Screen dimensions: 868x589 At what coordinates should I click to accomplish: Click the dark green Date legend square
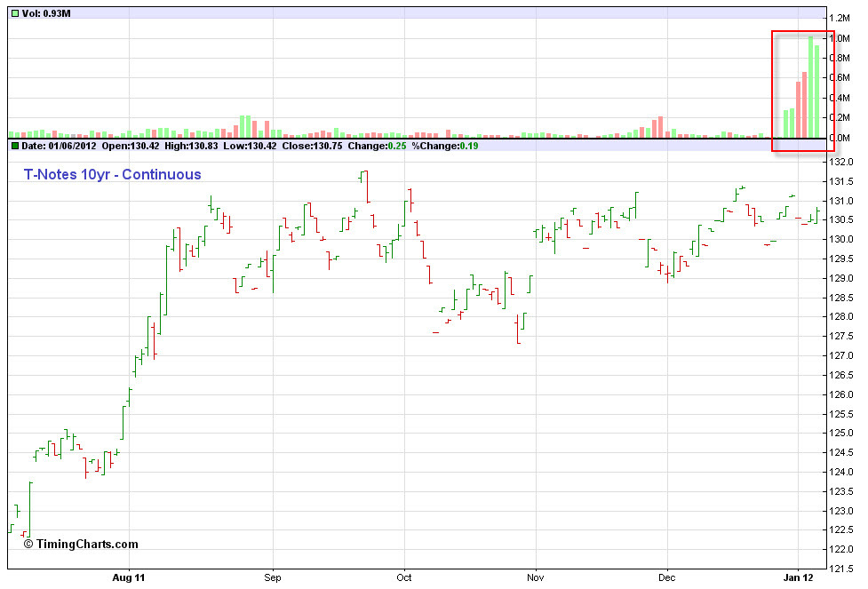[x=14, y=146]
